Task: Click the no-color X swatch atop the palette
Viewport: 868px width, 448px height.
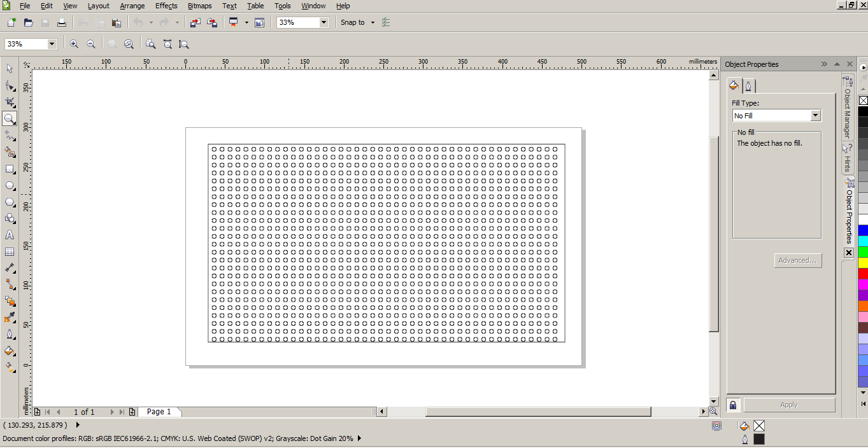Action: [863, 101]
